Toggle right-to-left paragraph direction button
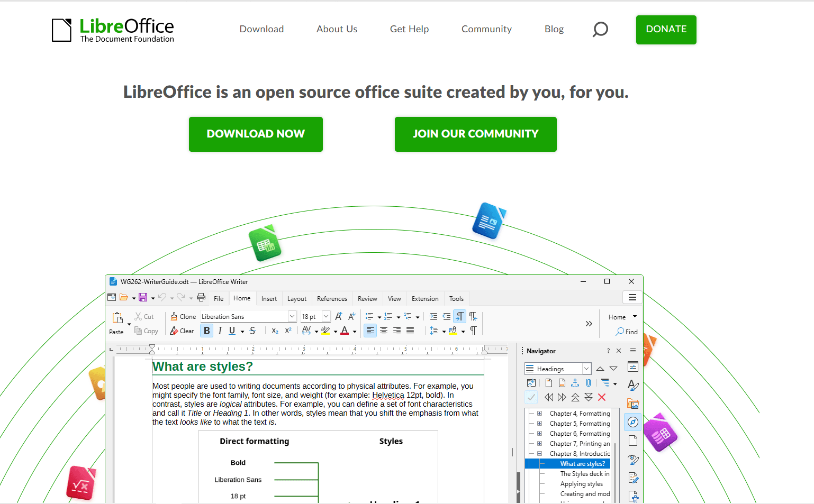The width and height of the screenshot is (814, 504). (x=473, y=316)
